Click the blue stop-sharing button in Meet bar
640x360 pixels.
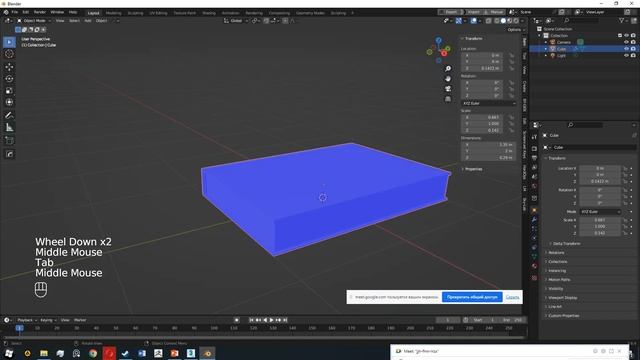tap(472, 297)
